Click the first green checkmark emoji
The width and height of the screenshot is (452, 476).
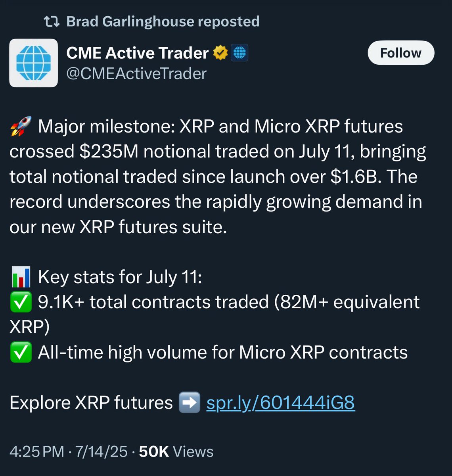pyautogui.click(x=21, y=302)
